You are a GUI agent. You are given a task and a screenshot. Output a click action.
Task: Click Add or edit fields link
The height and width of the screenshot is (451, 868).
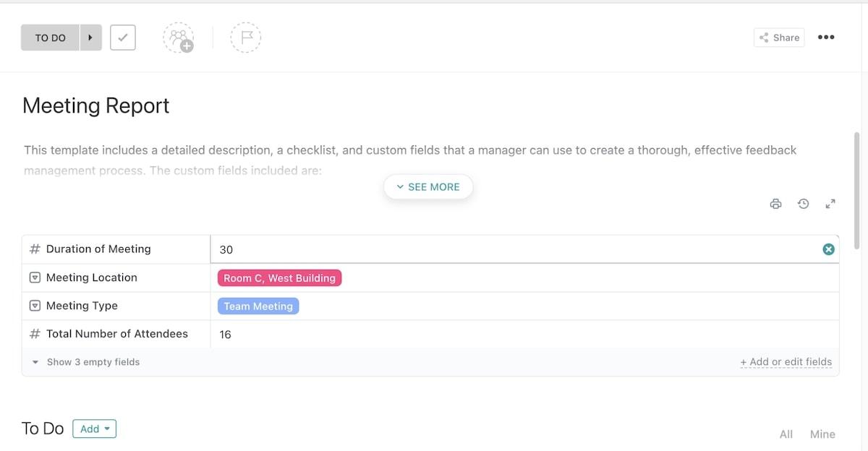(786, 362)
